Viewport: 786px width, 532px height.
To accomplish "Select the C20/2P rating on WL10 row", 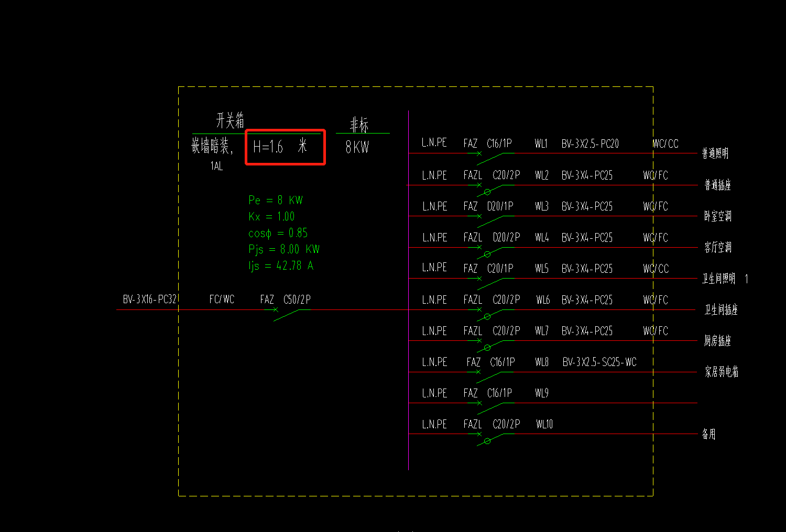I will coord(506,424).
